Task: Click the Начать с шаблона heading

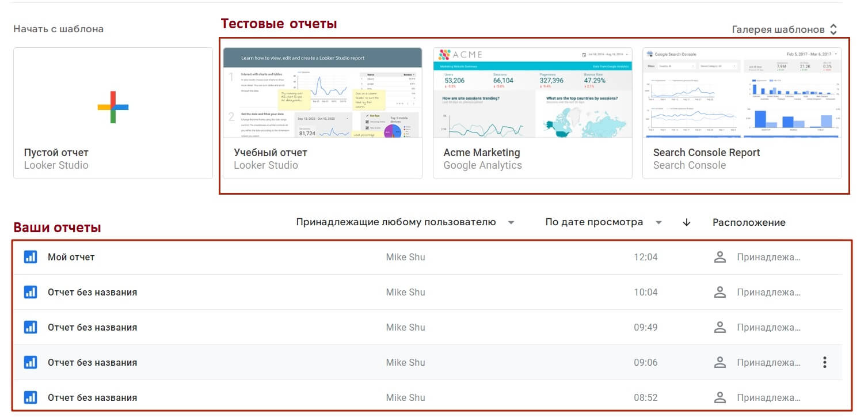Action: click(x=59, y=29)
